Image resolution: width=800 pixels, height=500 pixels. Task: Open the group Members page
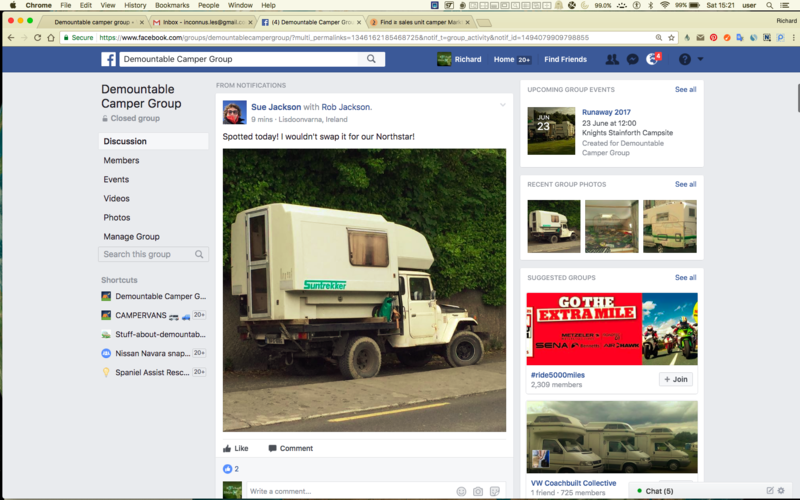[x=121, y=160]
